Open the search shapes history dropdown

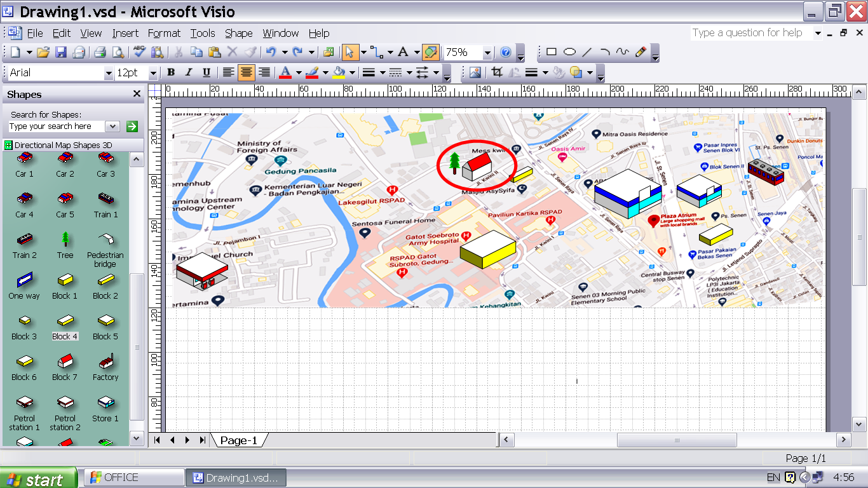click(112, 126)
